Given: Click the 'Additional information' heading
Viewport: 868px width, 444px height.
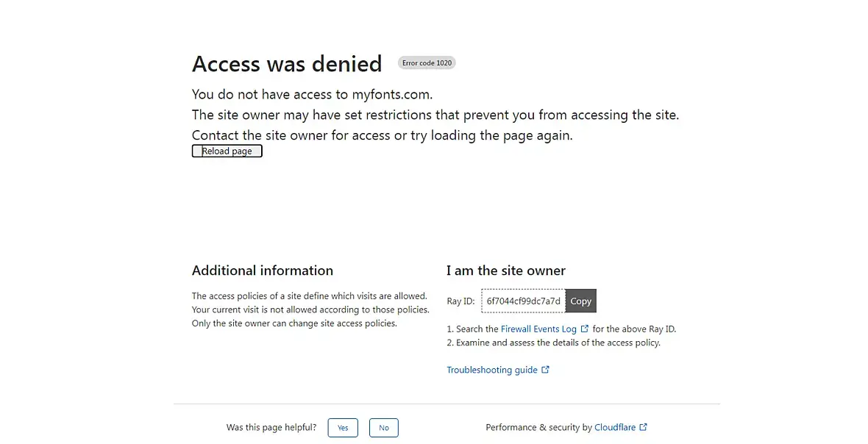Looking at the screenshot, I should 263,271.
